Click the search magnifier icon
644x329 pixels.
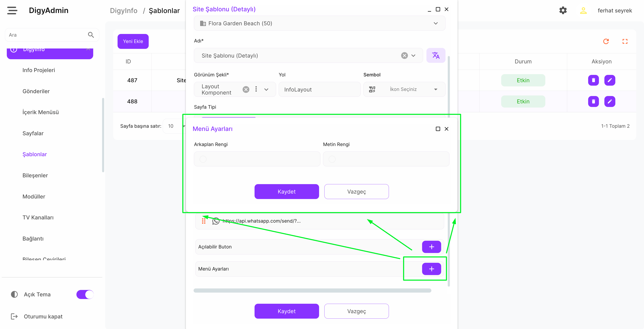(x=91, y=35)
